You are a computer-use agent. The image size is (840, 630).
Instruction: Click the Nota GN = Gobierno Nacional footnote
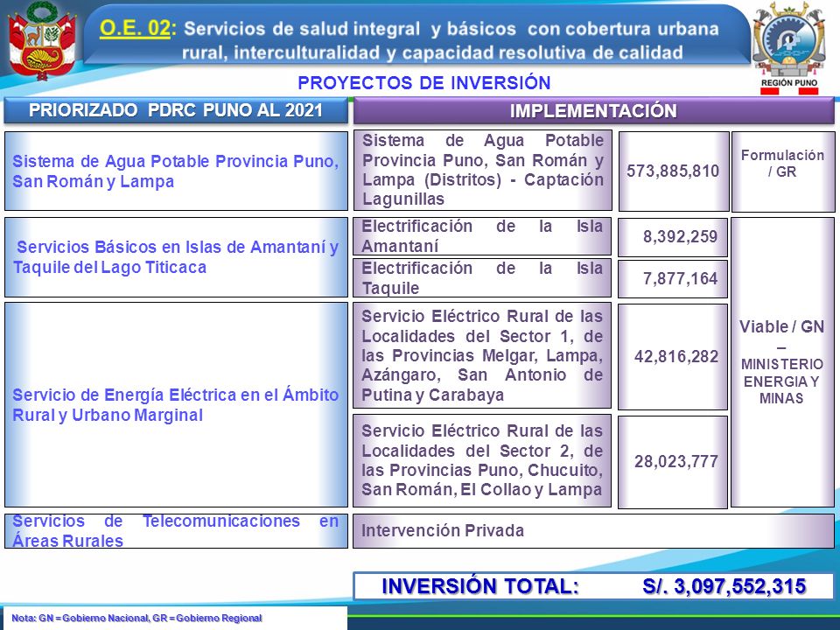(x=136, y=618)
